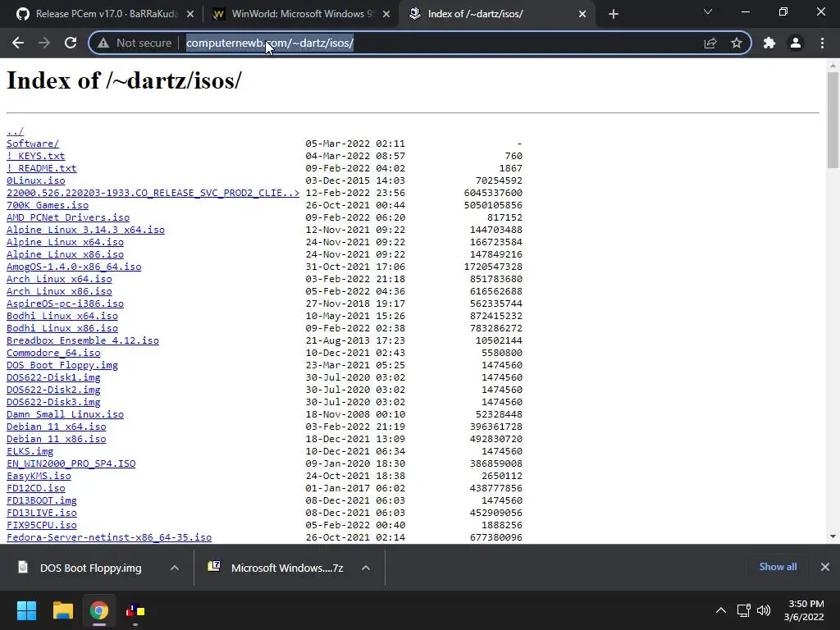The height and width of the screenshot is (630, 840).
Task: Download DOS622-Disk2.img
Action: pos(53,390)
